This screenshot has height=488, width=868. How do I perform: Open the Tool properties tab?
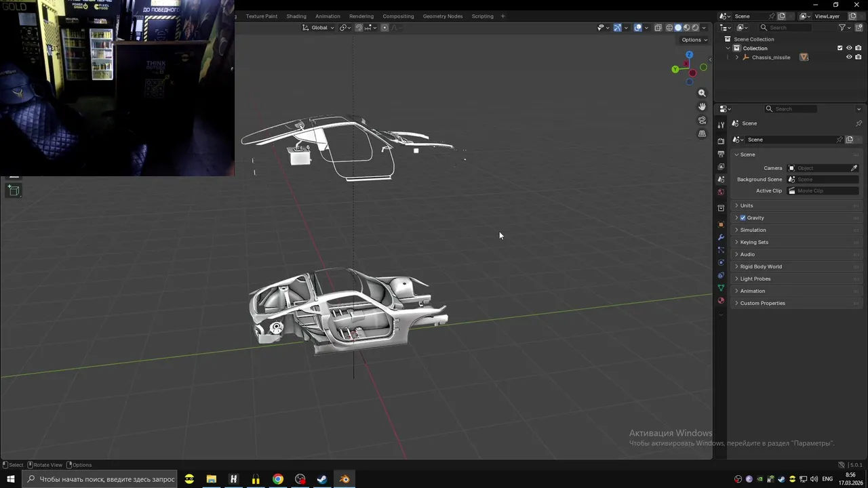(x=721, y=125)
